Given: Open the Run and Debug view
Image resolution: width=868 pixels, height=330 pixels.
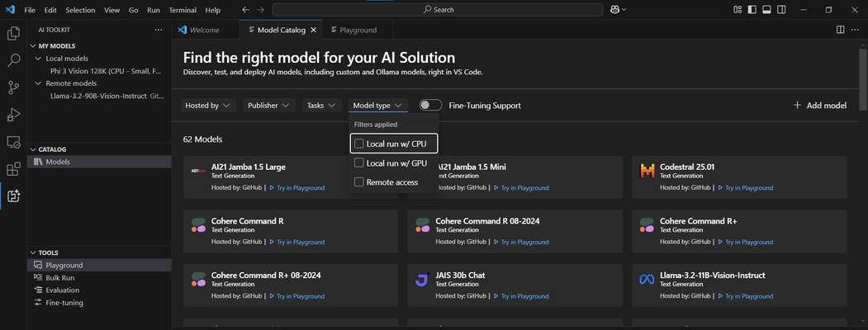Looking at the screenshot, I should click(x=13, y=115).
